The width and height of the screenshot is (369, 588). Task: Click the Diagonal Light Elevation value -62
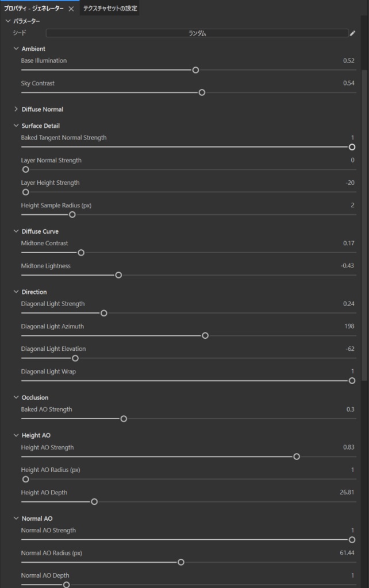pyautogui.click(x=350, y=349)
